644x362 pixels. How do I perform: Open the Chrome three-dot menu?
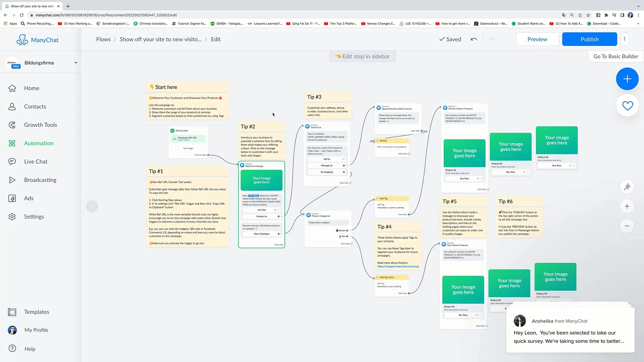[638, 15]
